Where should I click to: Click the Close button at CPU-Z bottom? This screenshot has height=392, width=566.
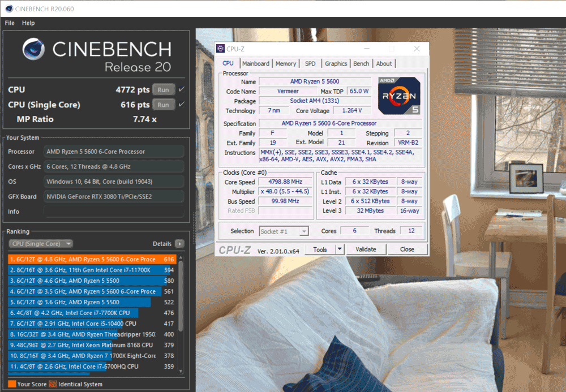click(x=407, y=249)
